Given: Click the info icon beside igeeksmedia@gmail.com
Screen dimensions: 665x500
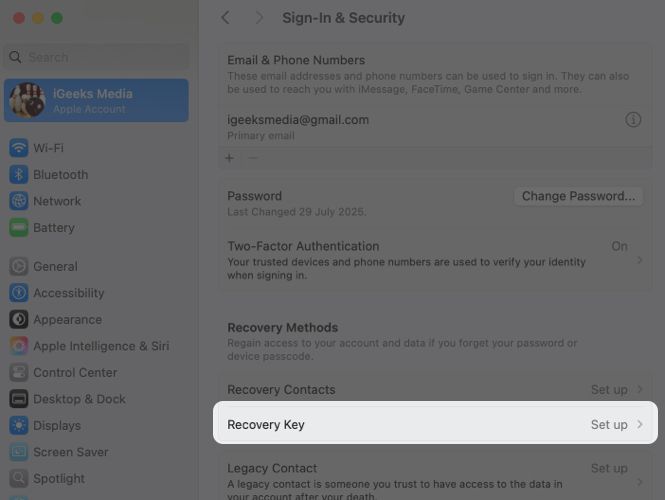Looking at the screenshot, I should coord(633,120).
